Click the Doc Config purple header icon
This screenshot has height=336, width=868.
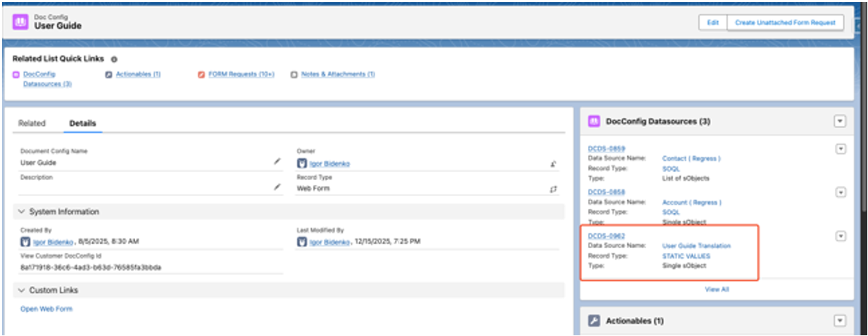pos(21,22)
